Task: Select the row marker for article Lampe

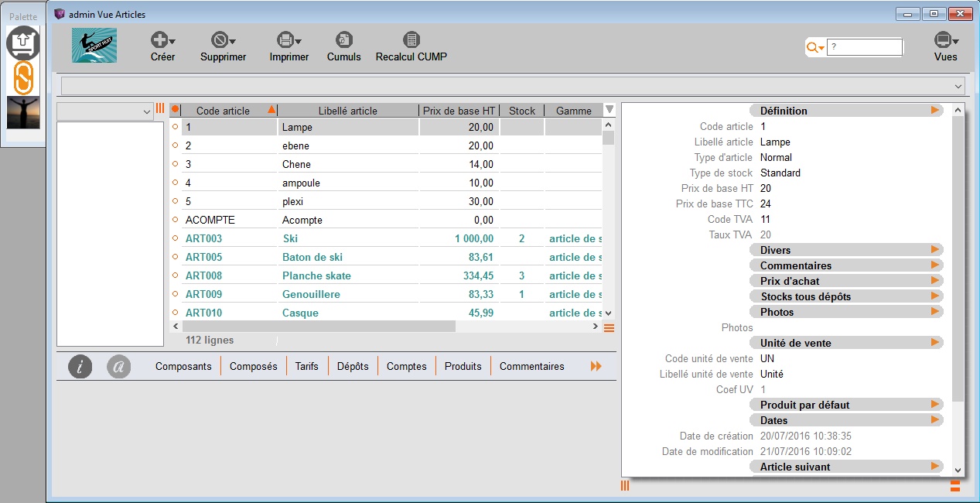Action: (175, 127)
